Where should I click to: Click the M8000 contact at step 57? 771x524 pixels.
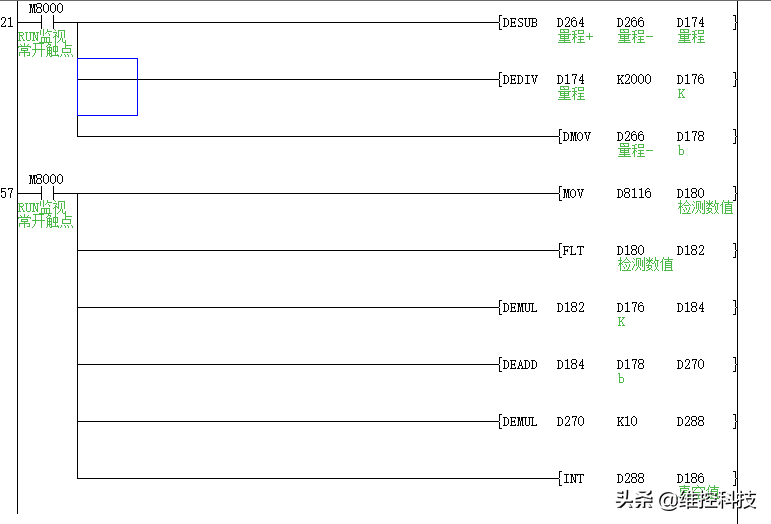(47, 194)
